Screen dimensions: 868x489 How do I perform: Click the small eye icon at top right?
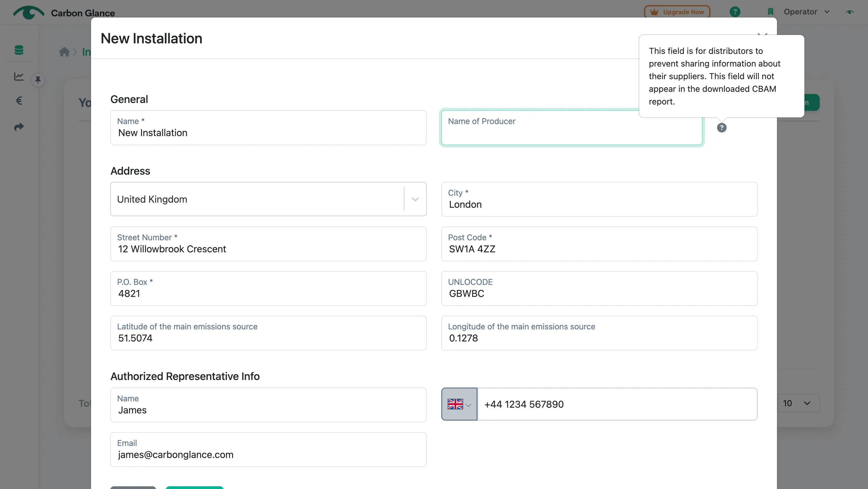tap(850, 12)
